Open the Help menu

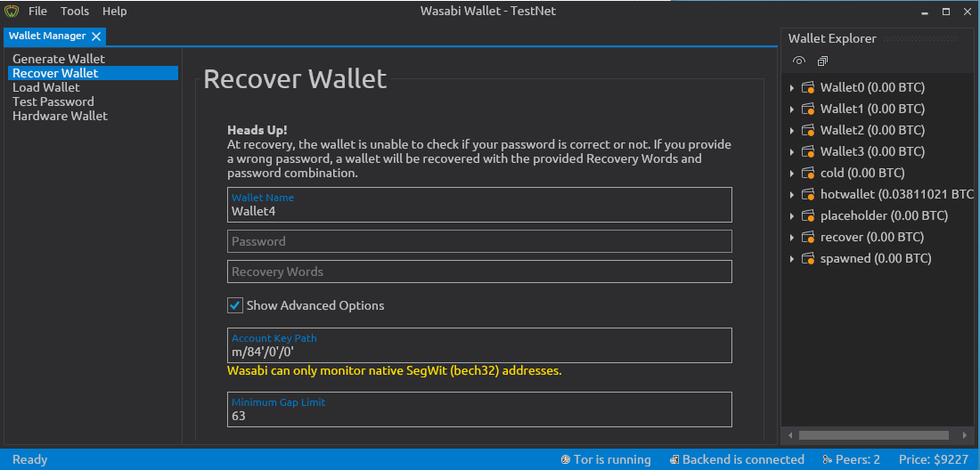click(x=114, y=12)
